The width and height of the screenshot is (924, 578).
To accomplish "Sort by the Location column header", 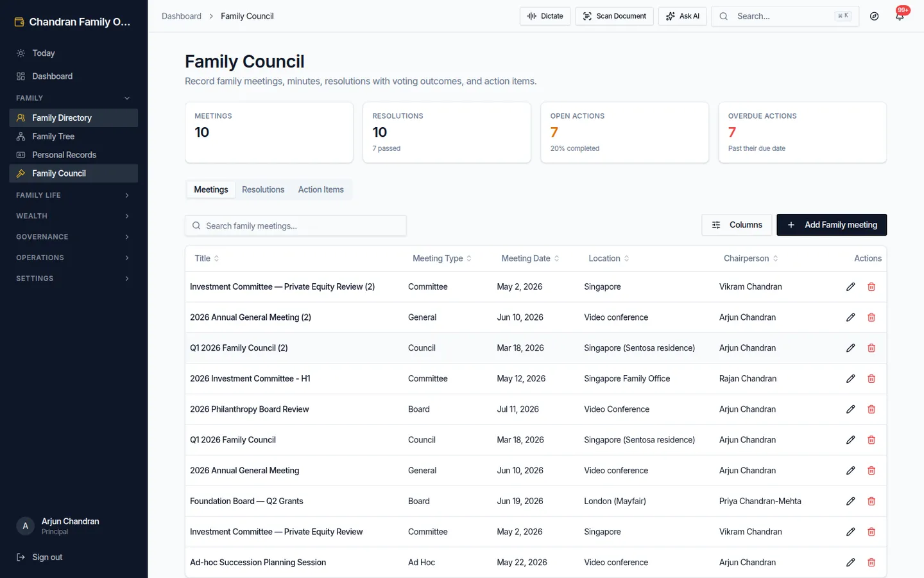I will 609,258.
